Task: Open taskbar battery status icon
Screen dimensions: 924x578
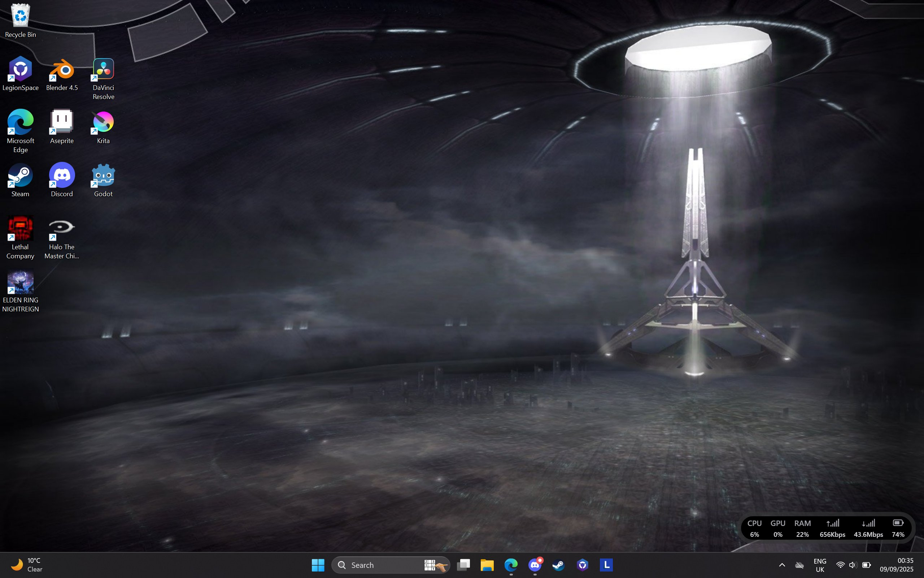Action: tap(867, 565)
